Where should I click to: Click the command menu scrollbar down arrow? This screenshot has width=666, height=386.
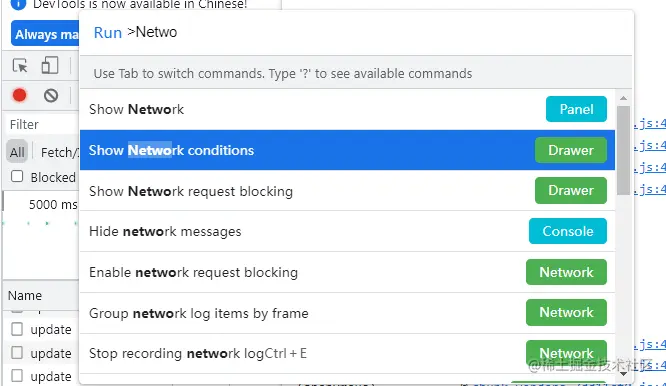pos(623,374)
